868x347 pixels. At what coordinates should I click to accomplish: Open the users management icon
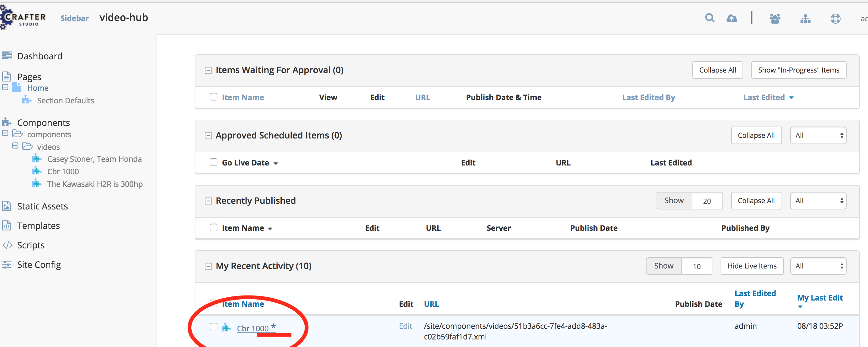coord(775,19)
